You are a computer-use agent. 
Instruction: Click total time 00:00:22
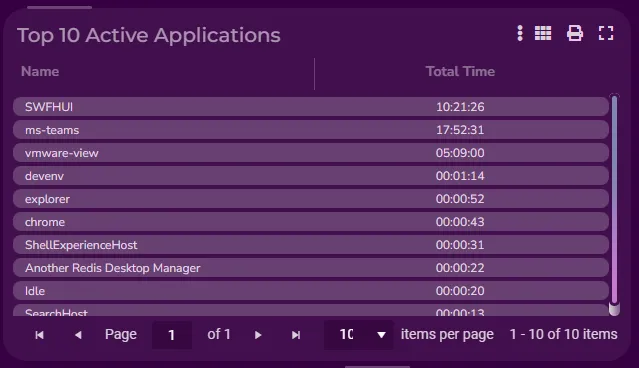[x=460, y=268]
